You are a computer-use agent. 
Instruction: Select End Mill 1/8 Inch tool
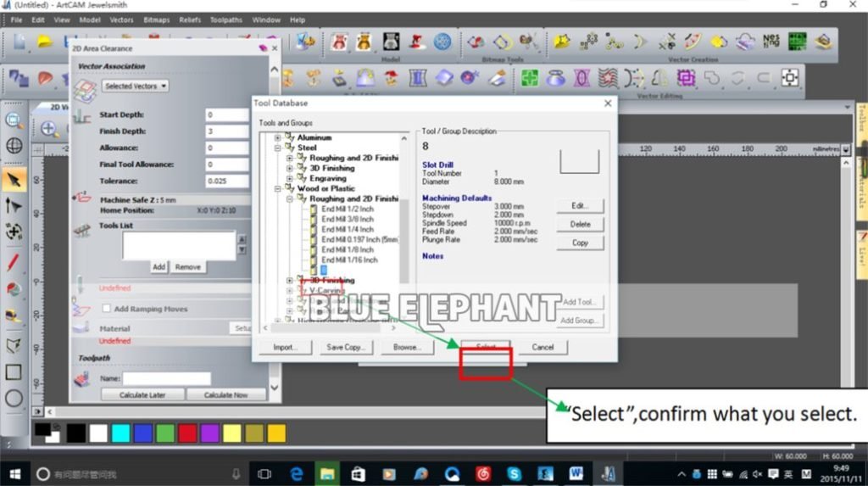tap(347, 250)
